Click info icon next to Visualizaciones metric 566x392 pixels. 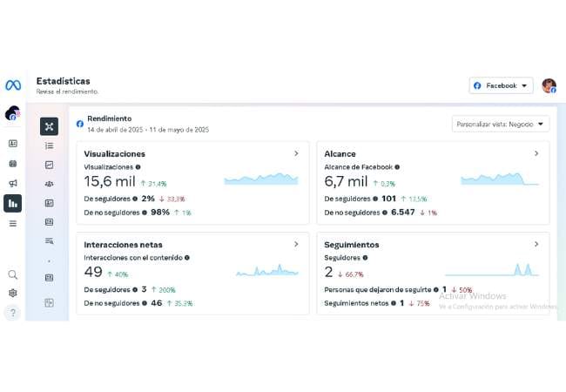coord(138,166)
